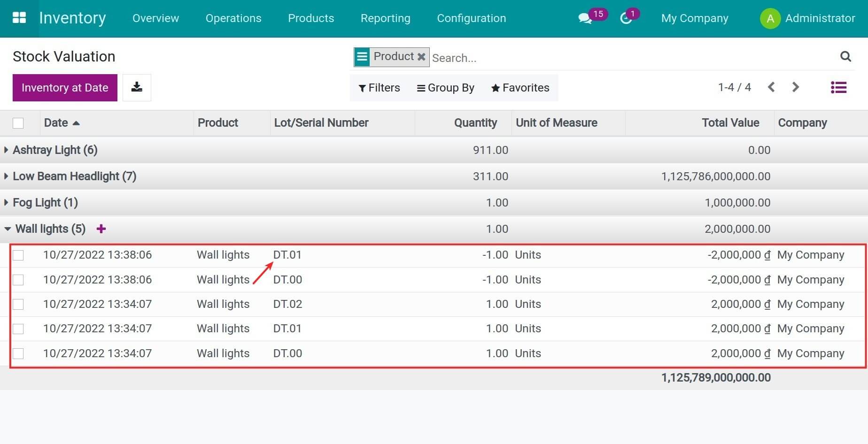This screenshot has height=444, width=868.
Task: Check the first Wall lights DT.01 row
Action: pyautogui.click(x=18, y=255)
